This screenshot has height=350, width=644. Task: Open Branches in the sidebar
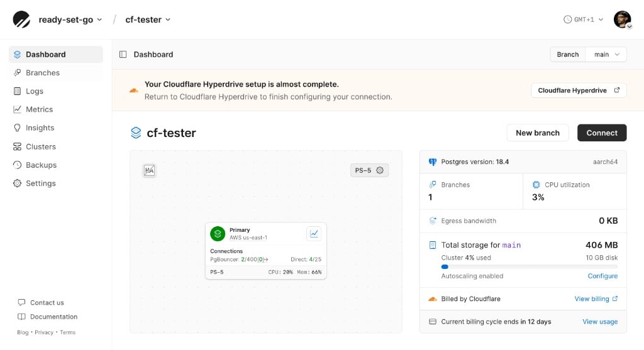56,73
